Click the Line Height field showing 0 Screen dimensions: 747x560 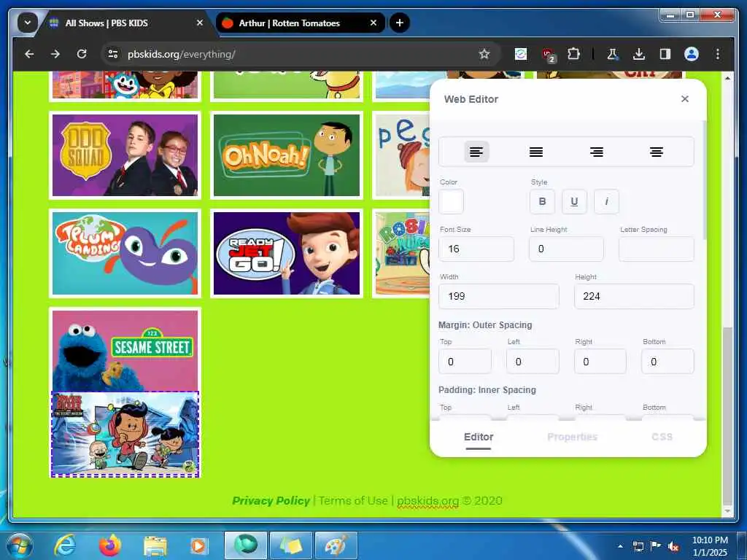pos(566,249)
